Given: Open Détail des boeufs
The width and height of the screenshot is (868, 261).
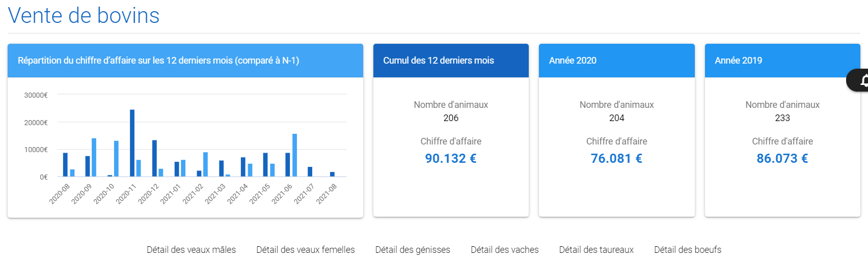Looking at the screenshot, I should point(688,250).
